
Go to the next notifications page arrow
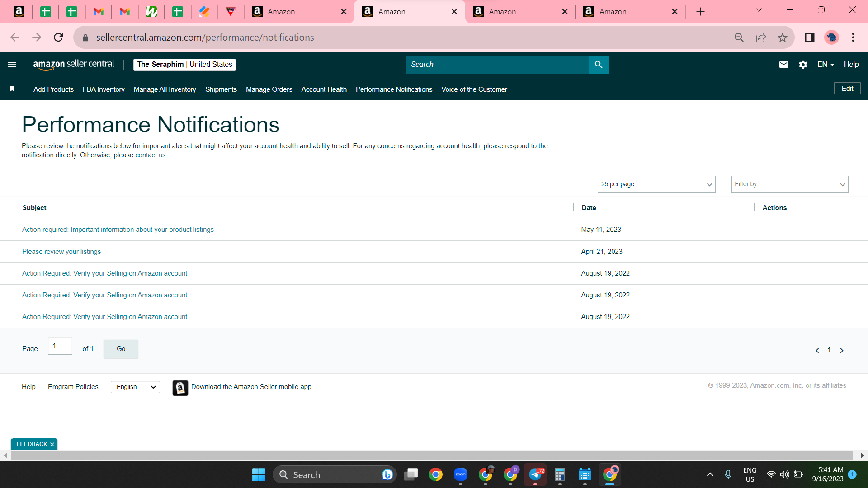coord(842,351)
